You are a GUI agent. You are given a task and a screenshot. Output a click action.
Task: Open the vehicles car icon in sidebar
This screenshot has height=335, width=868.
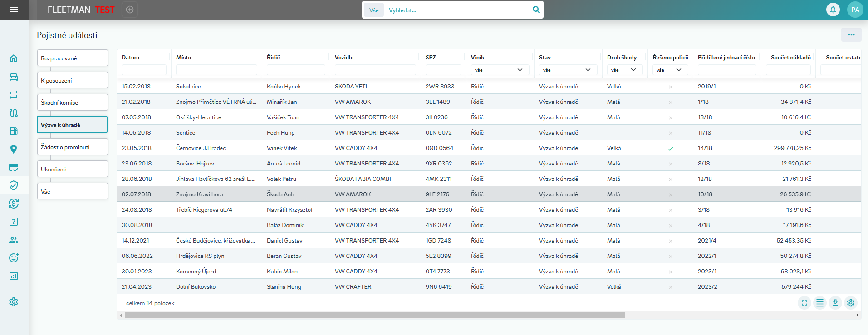(14, 77)
